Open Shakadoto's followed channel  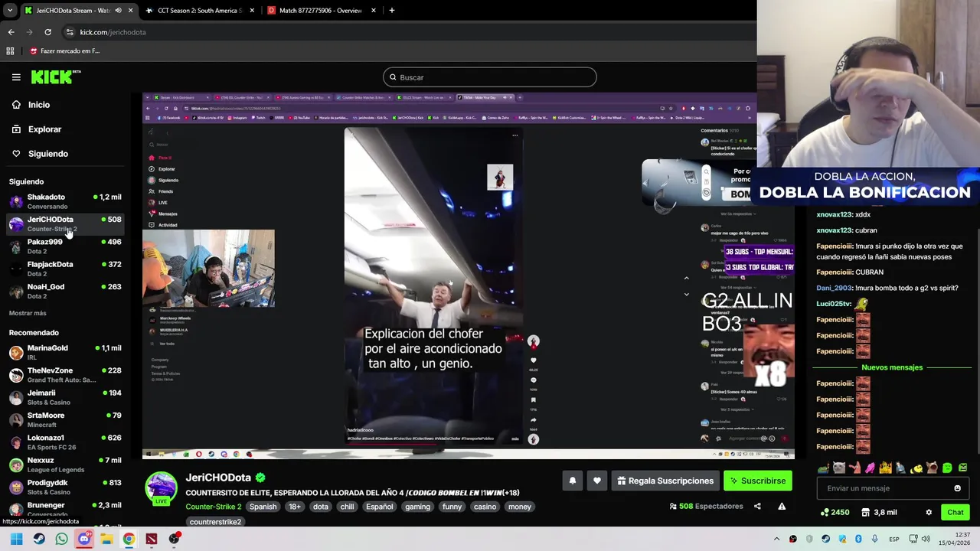tap(65, 201)
